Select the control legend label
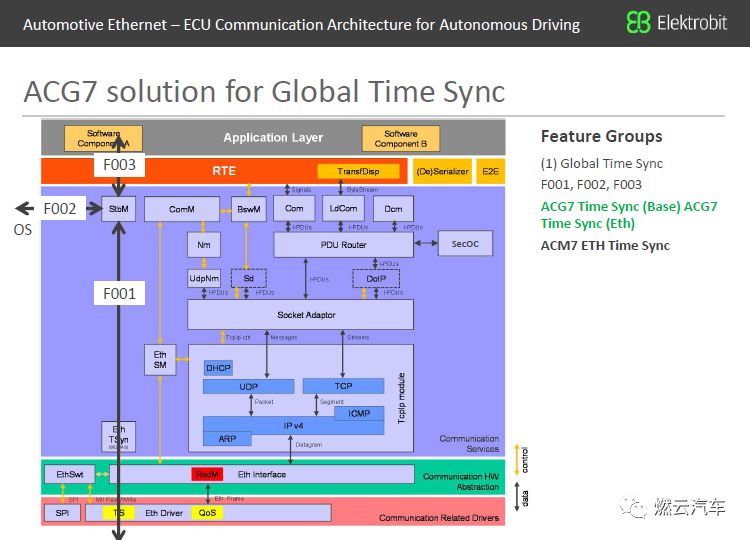This screenshot has width=750, height=540. click(525, 460)
